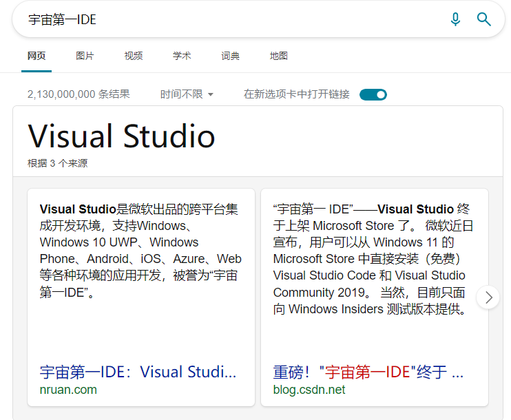Click the 根据 3 个来源 text
This screenshot has width=511, height=420.
pyautogui.click(x=57, y=163)
